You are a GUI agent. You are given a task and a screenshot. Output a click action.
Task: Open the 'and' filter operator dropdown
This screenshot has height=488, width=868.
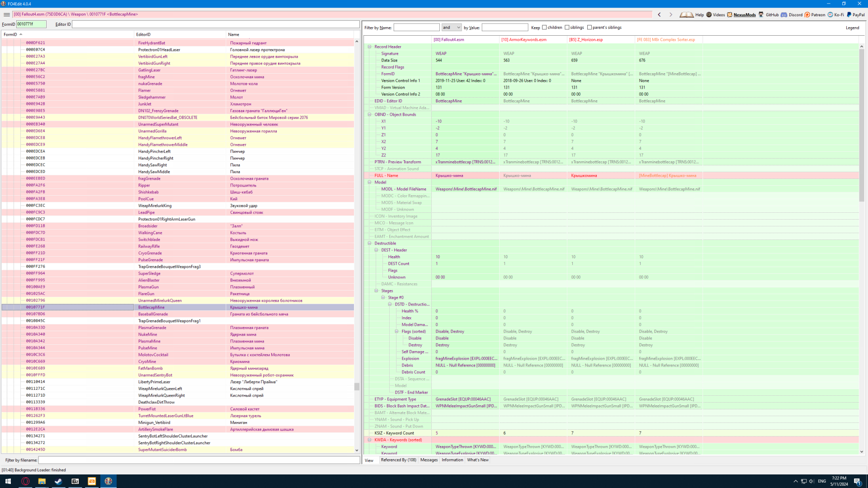coord(451,28)
